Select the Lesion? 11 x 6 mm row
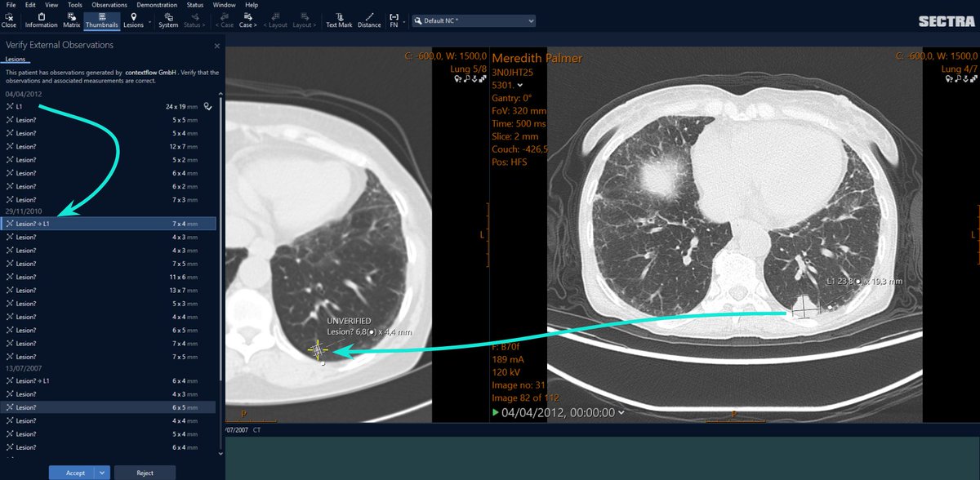The image size is (980, 480). [109, 277]
